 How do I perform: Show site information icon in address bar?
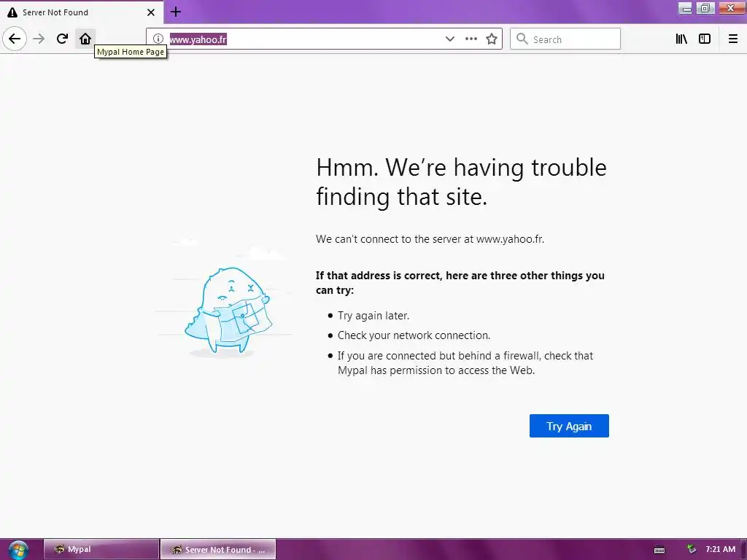tap(158, 39)
